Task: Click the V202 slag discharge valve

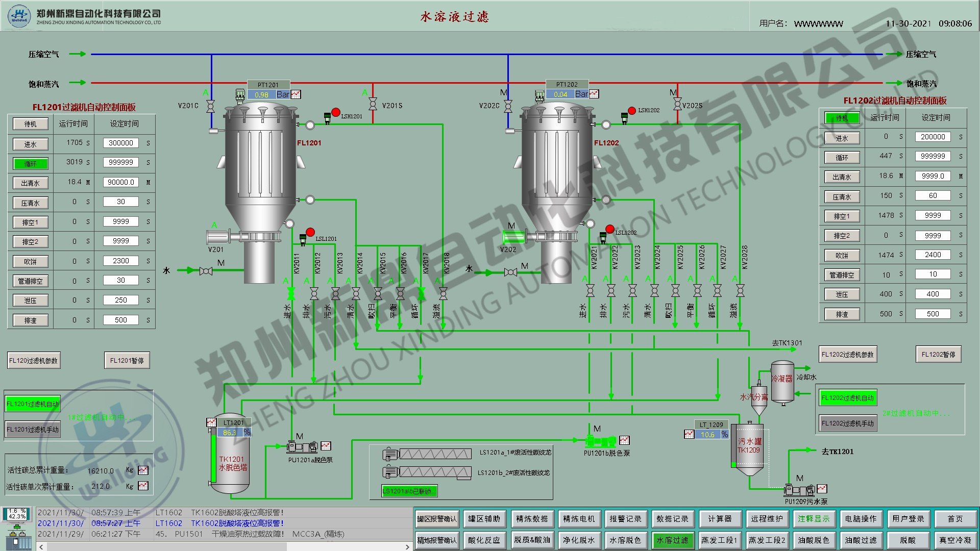Action: (x=514, y=236)
